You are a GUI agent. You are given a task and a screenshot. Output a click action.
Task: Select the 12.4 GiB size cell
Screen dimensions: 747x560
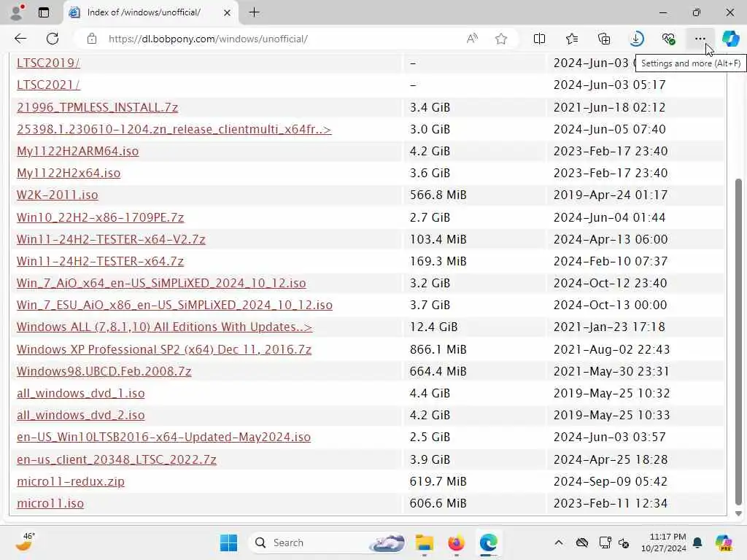click(433, 327)
